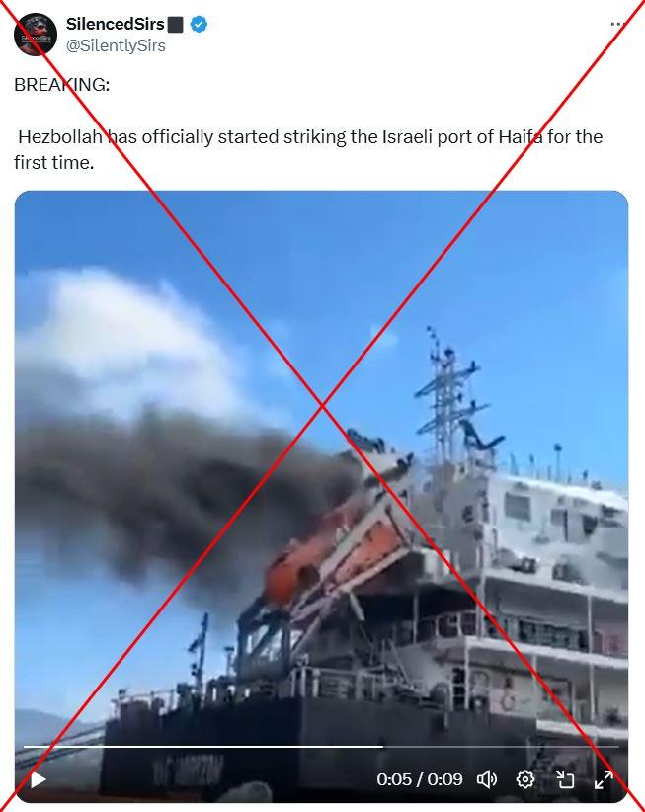Seek within the played portion of progress bar
Viewport: 645px width, 812px height.
point(202,747)
